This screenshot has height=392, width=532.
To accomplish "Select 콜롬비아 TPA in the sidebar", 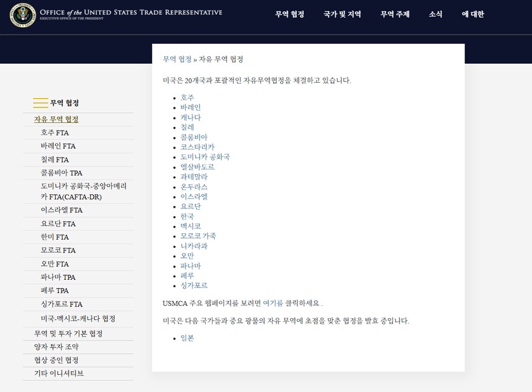I will pos(61,173).
